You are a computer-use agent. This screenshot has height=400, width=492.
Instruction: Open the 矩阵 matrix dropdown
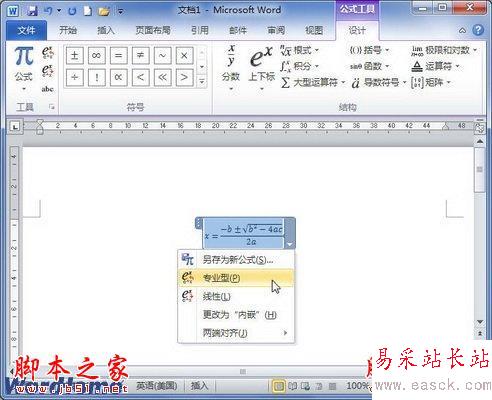click(431, 82)
